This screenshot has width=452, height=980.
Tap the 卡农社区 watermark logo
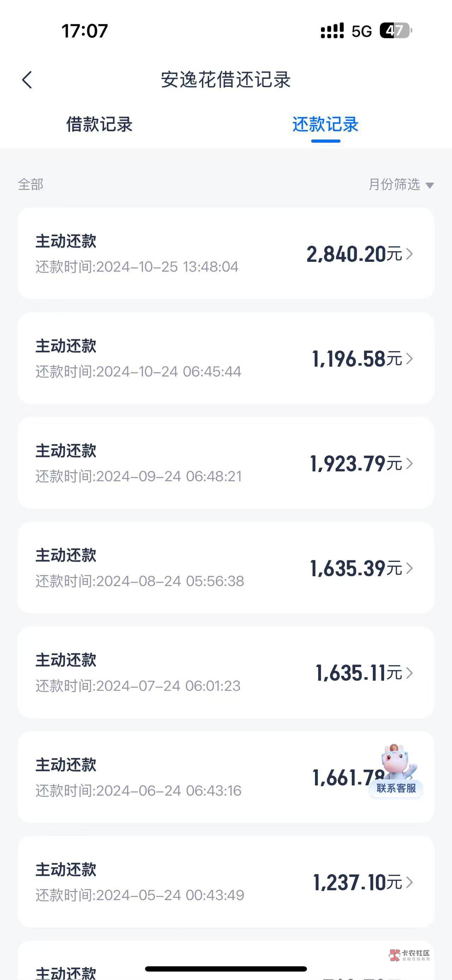click(x=409, y=955)
